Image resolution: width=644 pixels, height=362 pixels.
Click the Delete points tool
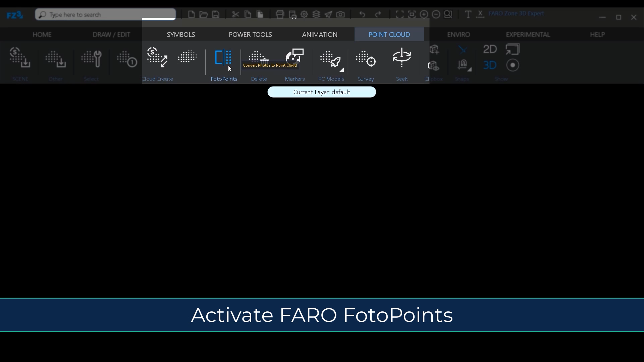click(259, 58)
